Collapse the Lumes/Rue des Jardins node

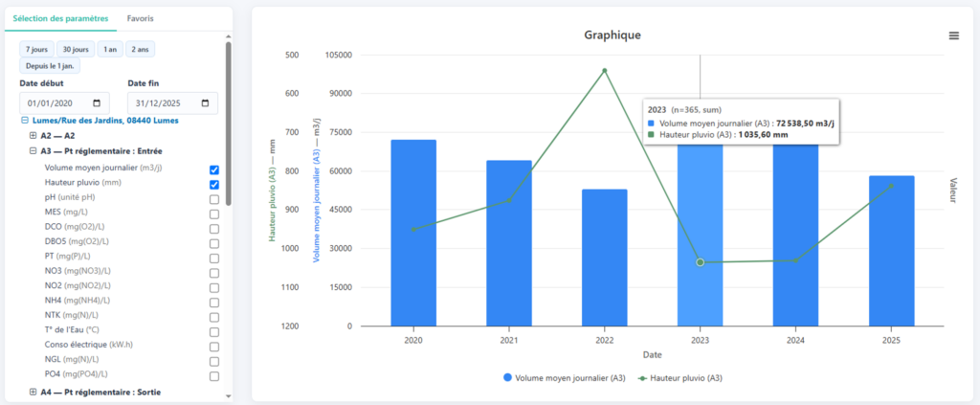tap(24, 121)
